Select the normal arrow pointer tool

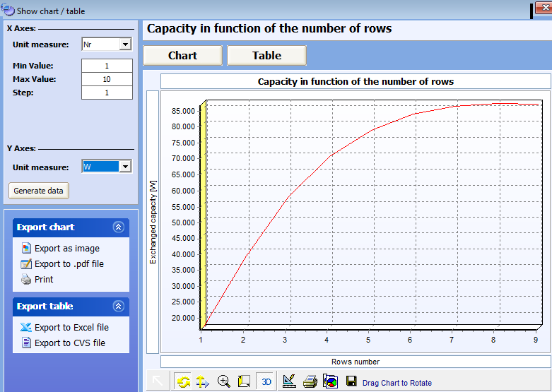[158, 381]
